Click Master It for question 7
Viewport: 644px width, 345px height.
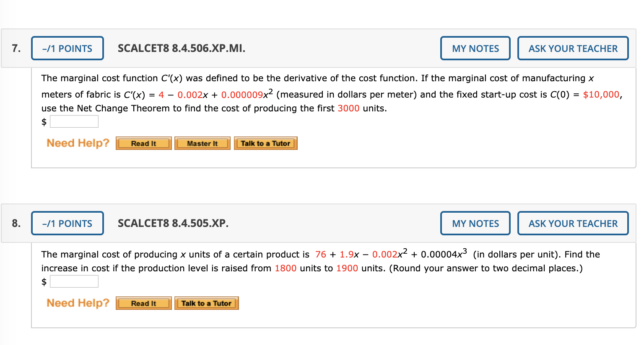(x=203, y=143)
